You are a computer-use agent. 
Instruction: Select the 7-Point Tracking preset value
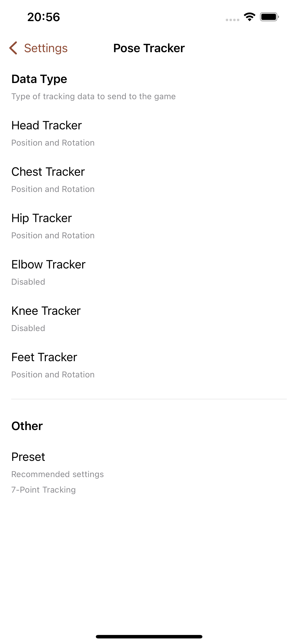click(x=44, y=490)
